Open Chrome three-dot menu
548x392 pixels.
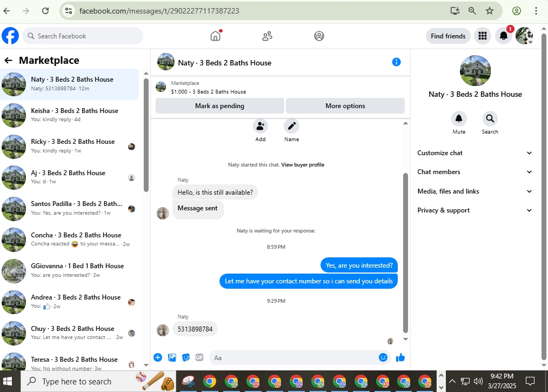(x=536, y=11)
